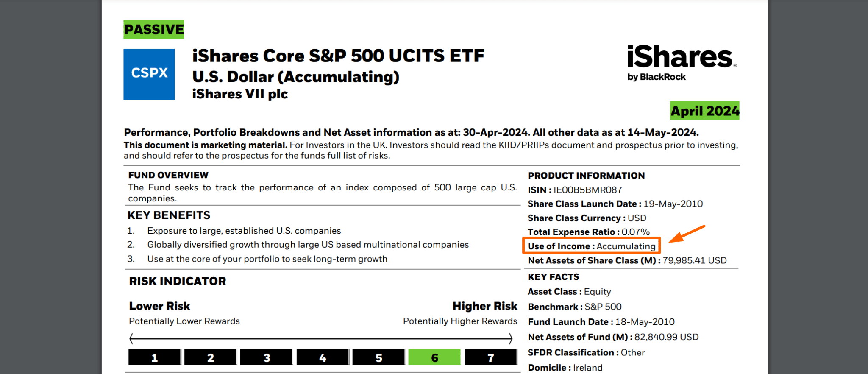This screenshot has height=374, width=868.
Task: Click the Benchmark S&P 500 line
Action: point(574,307)
